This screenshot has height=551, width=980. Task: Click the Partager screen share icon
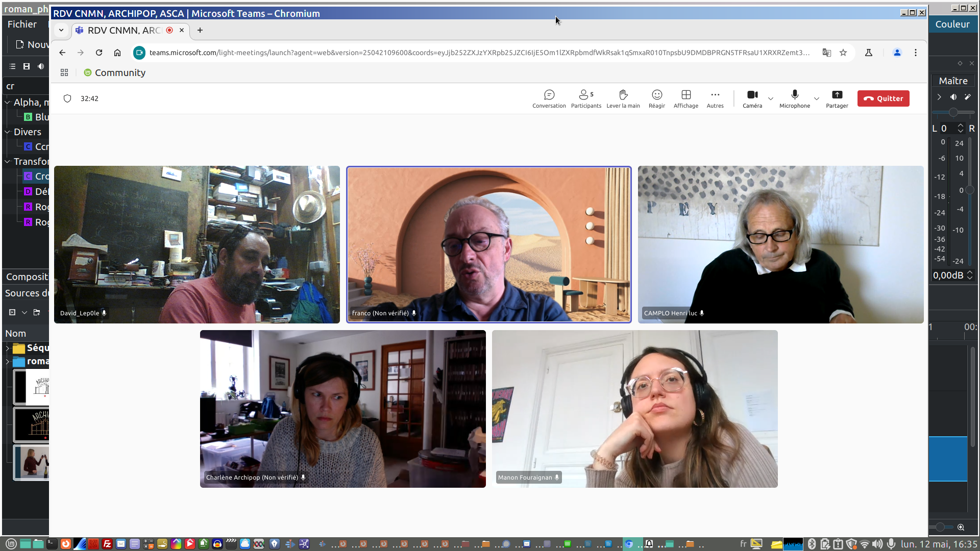[x=837, y=95]
